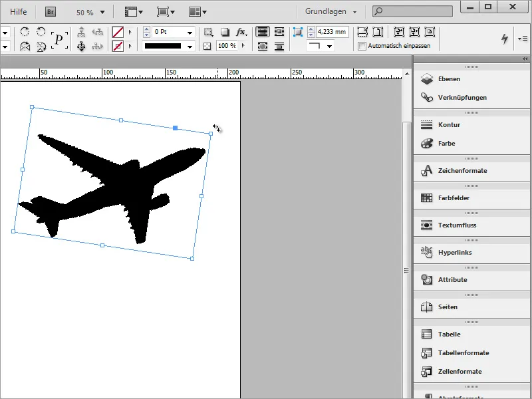Click the stroke color swatch
The width and height of the screenshot is (532, 399).
[118, 46]
